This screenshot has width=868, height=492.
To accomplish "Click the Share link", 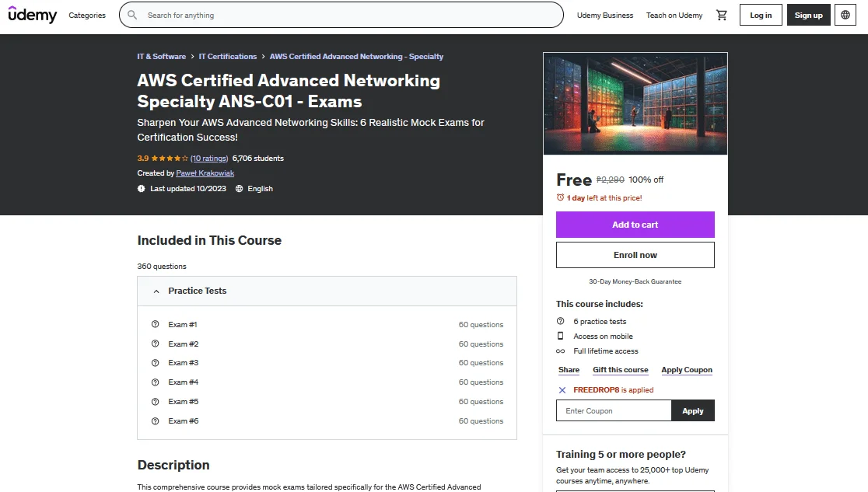I will (569, 370).
